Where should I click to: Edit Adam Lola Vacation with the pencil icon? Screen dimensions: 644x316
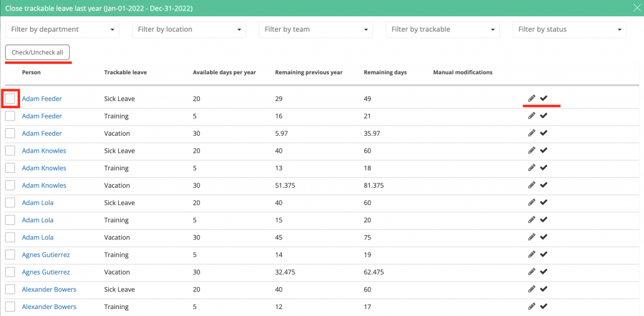tap(532, 237)
